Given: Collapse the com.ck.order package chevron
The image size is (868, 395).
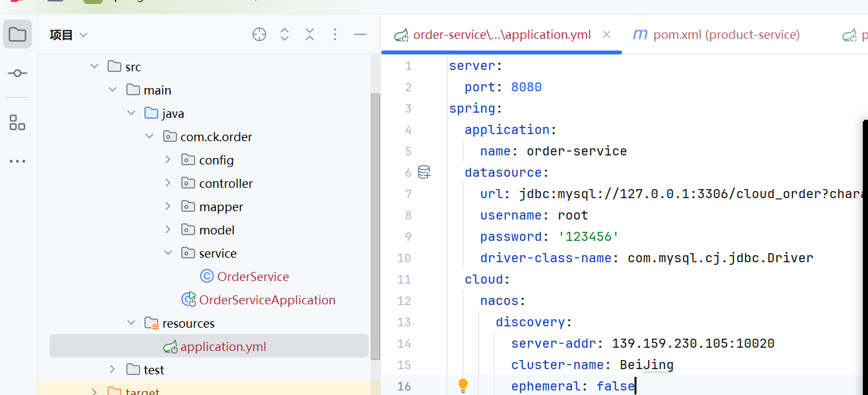Looking at the screenshot, I should (149, 137).
